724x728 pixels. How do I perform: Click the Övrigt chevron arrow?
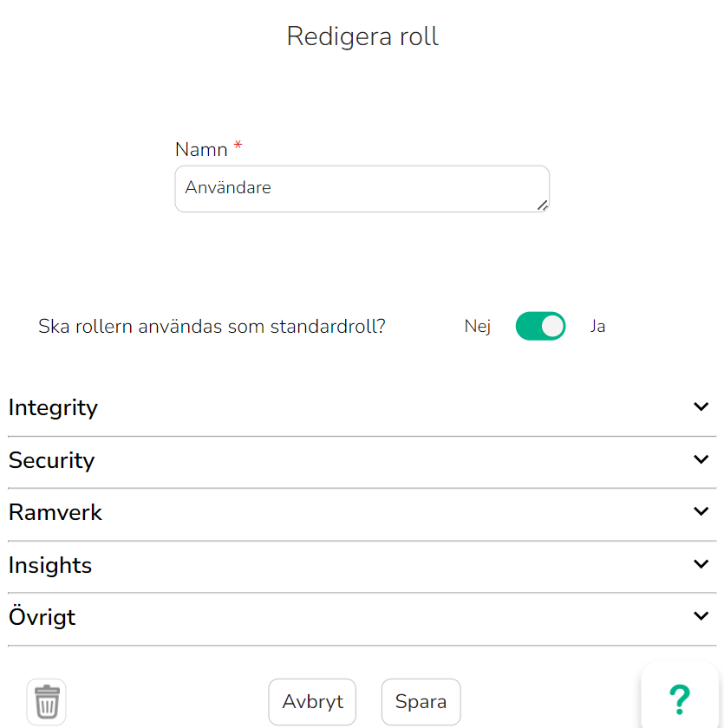701,616
